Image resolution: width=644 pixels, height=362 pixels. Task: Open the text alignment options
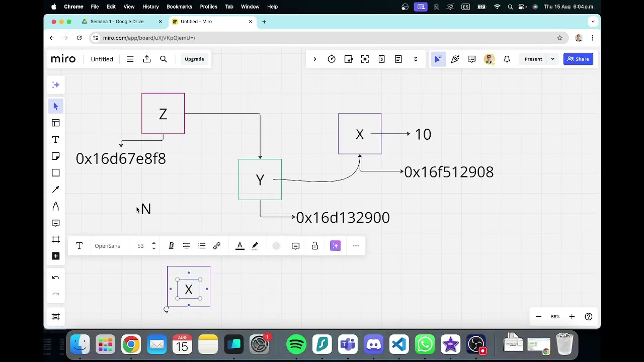pos(186,246)
